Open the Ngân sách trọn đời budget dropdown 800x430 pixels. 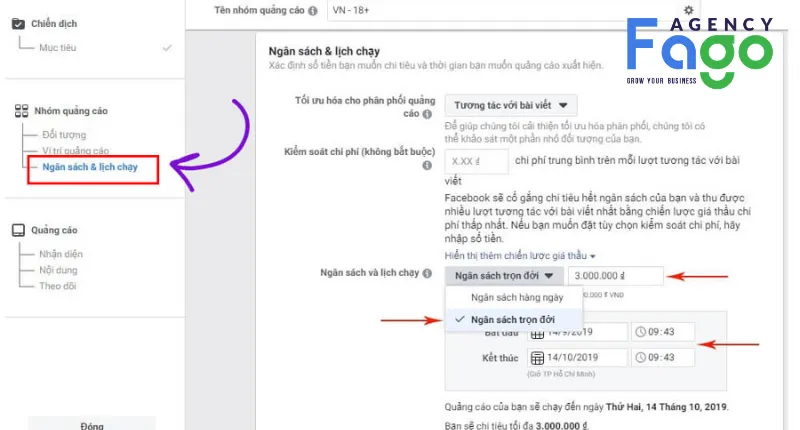click(504, 275)
